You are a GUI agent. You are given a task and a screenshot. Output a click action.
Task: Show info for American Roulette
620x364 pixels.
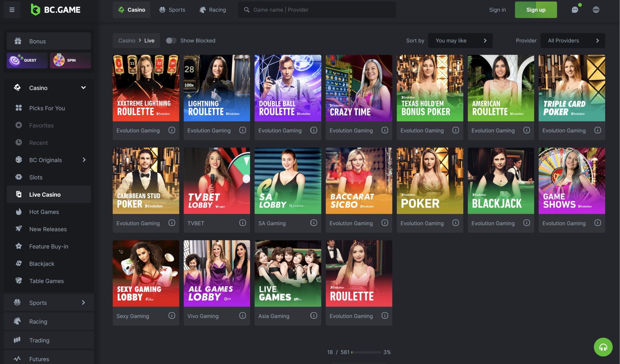point(527,130)
